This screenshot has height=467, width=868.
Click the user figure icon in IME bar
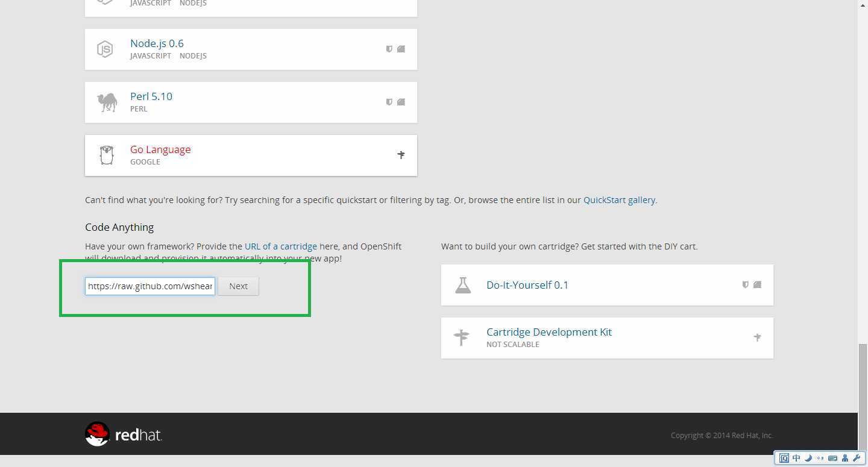[x=845, y=458]
